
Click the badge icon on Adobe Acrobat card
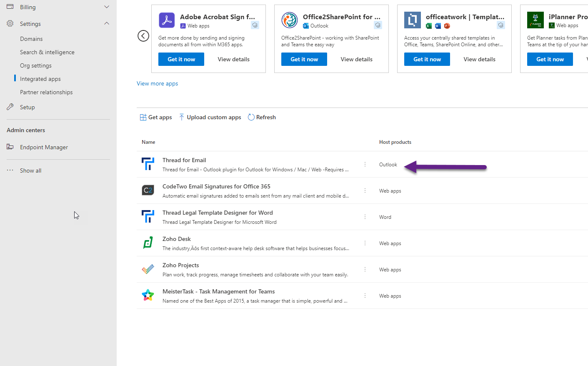255,25
